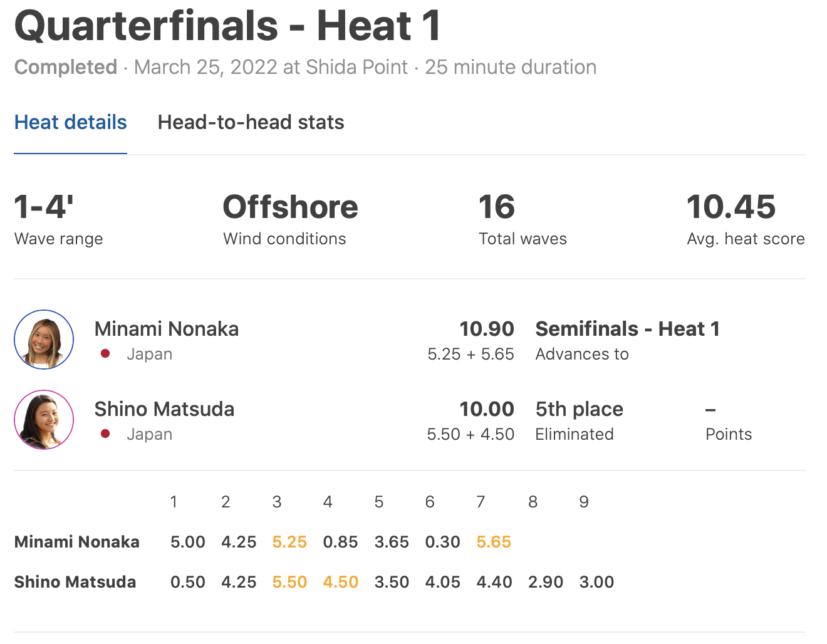Open Shino Matsuda's profile photo
The width and height of the screenshot is (827, 644).
pyautogui.click(x=44, y=420)
